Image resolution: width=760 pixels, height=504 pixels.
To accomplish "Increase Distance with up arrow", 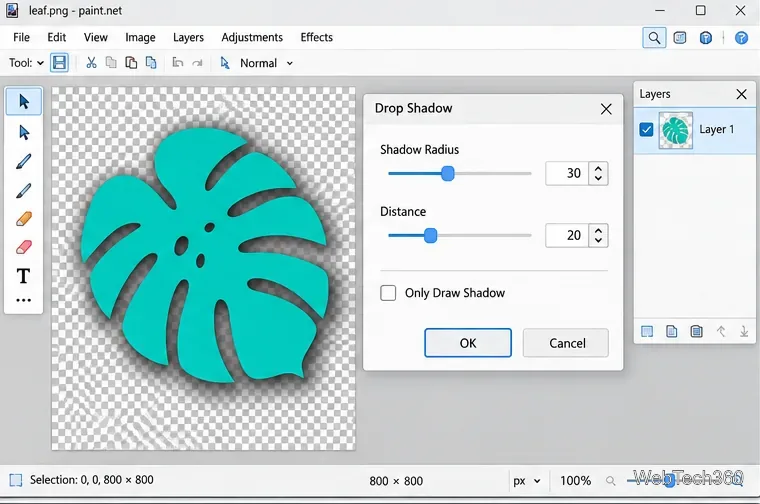I will (x=599, y=231).
